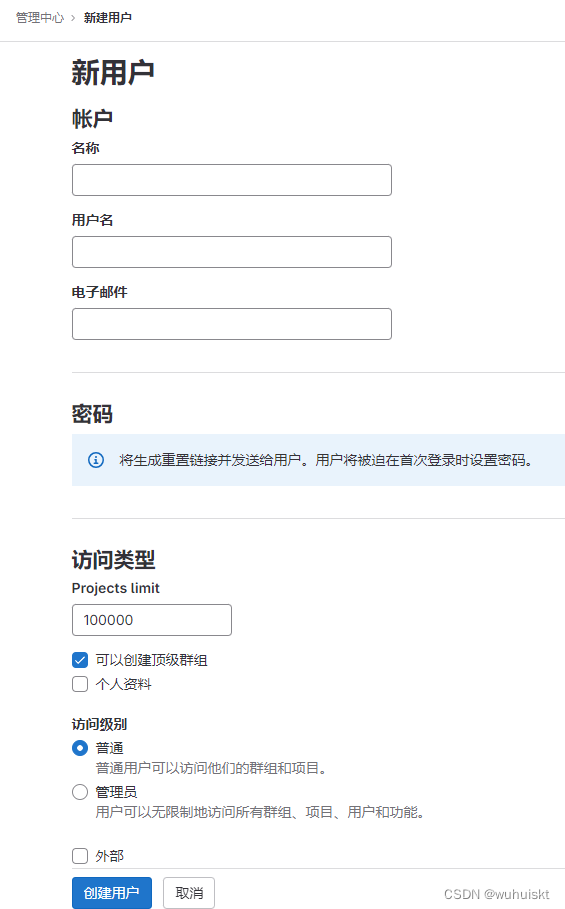Click the info icon in password notice
565x909 pixels.
(x=96, y=460)
